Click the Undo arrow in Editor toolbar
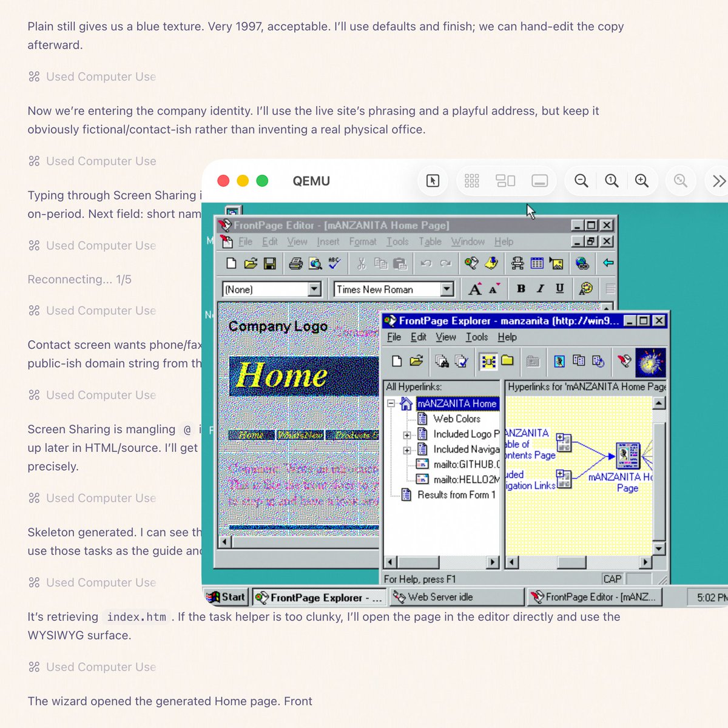Screen dimensions: 728x728 [426, 263]
